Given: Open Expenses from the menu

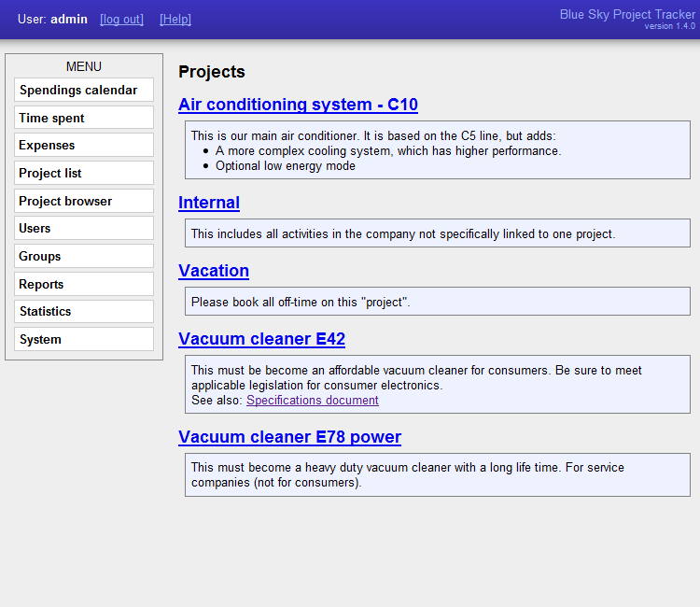Looking at the screenshot, I should tap(83, 145).
